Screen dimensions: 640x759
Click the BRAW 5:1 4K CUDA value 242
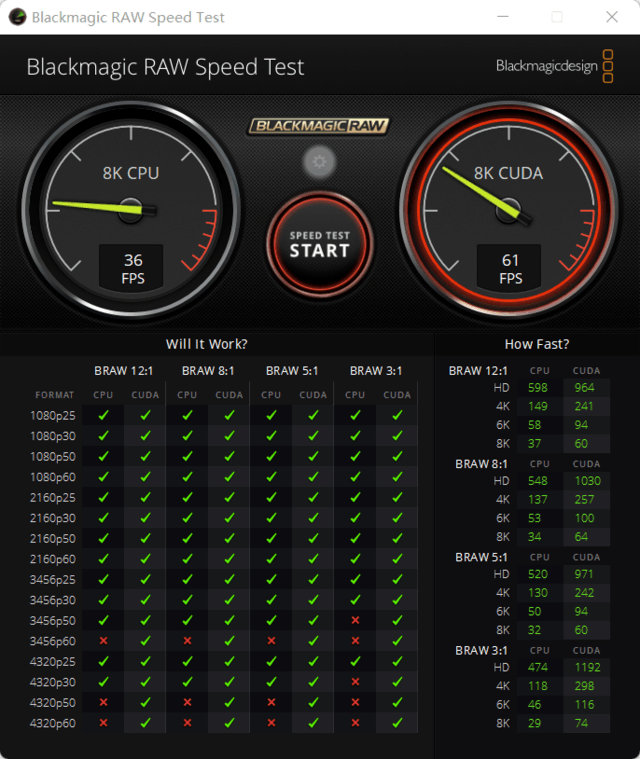coord(584,593)
